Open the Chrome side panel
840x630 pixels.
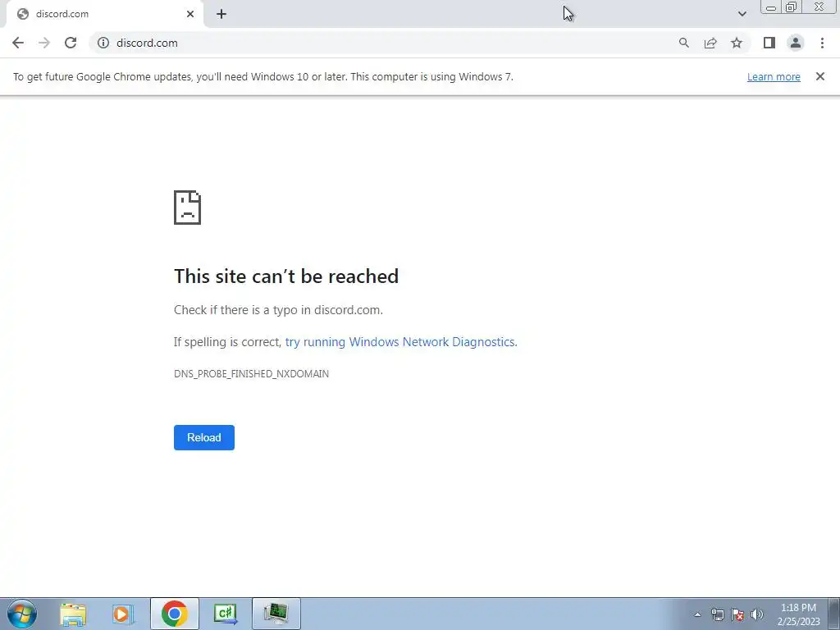pyautogui.click(x=769, y=43)
